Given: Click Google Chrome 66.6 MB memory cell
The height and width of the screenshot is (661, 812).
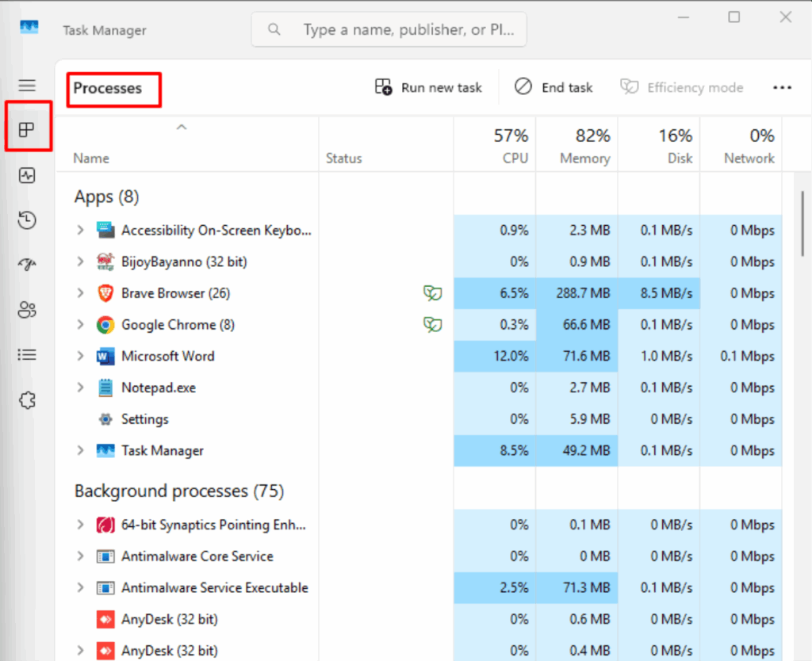Looking at the screenshot, I should coord(577,324).
